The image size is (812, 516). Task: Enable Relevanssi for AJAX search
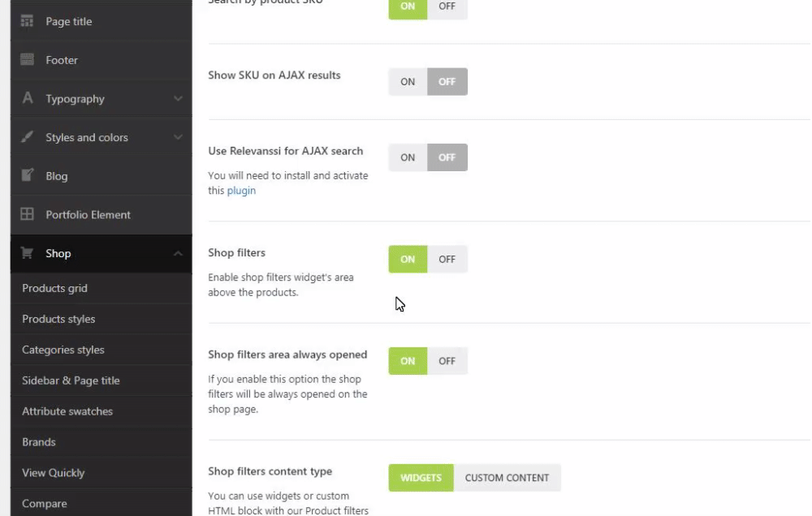(408, 157)
